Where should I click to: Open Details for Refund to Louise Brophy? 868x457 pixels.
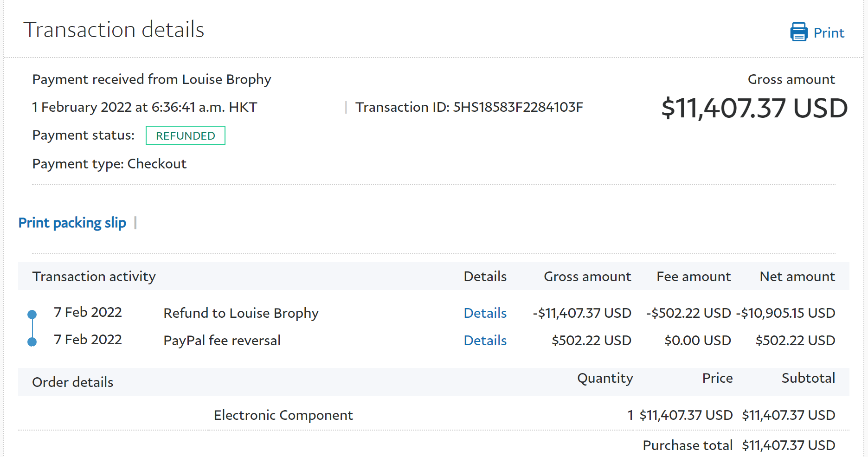485,313
